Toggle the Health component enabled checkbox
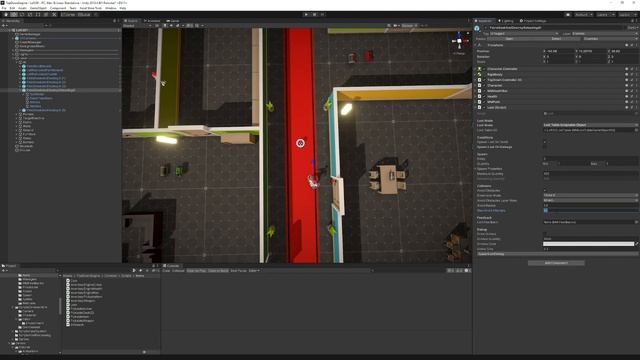Screen dimensions: 640x360 pos(484,96)
